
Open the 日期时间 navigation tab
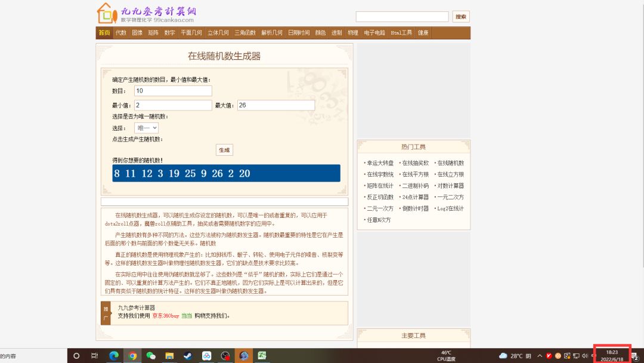(x=299, y=33)
